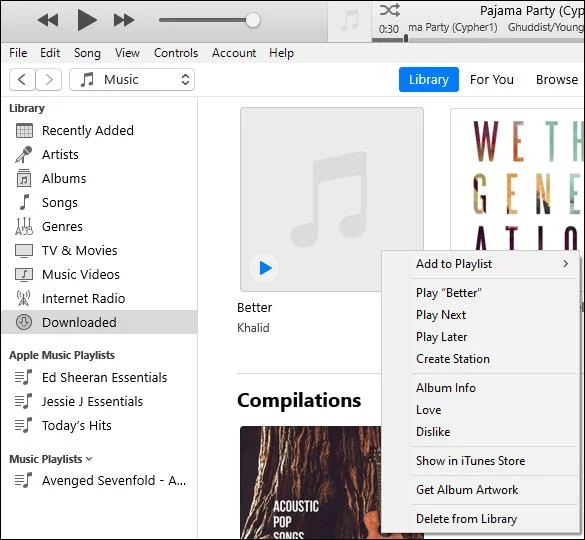Click the Today's Hits playlist icon

24,425
